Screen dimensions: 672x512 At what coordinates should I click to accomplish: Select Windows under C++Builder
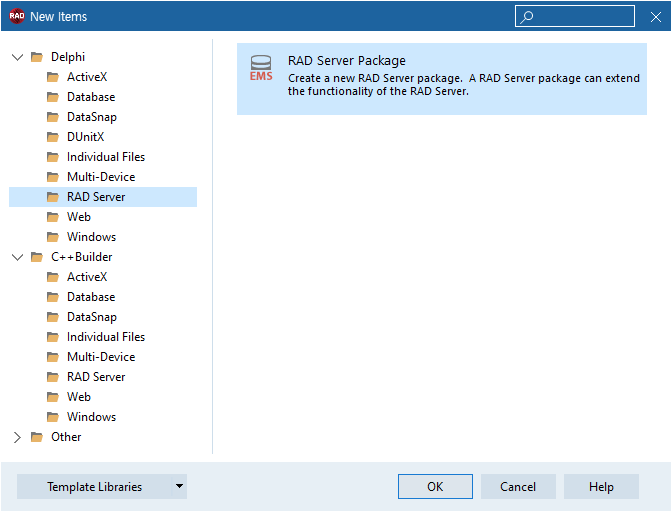(91, 417)
